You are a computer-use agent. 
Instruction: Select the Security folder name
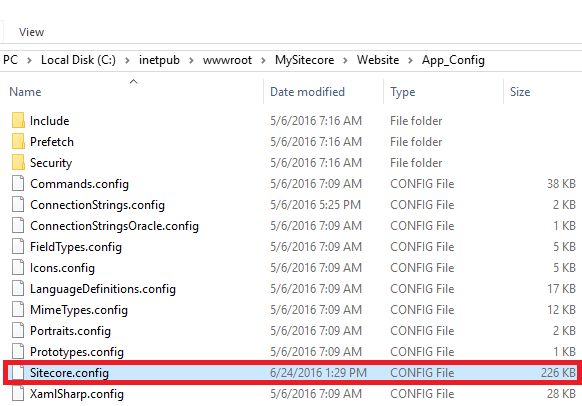[x=51, y=163]
